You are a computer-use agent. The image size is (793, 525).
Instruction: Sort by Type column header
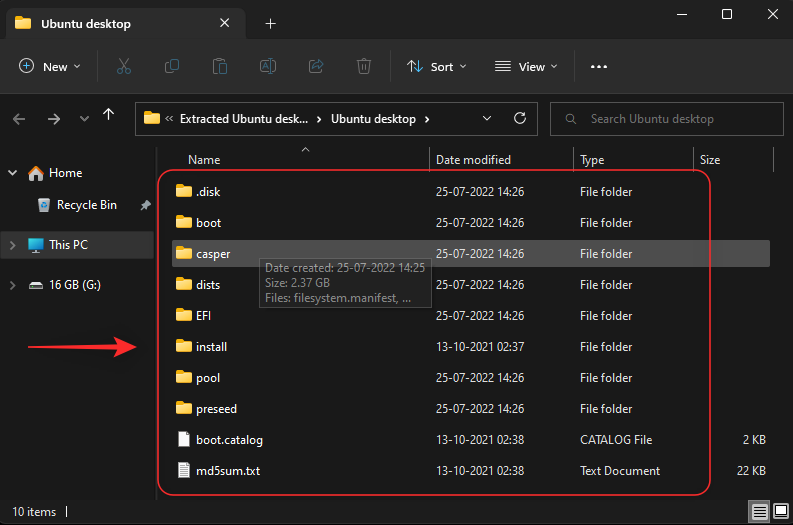click(x=592, y=160)
